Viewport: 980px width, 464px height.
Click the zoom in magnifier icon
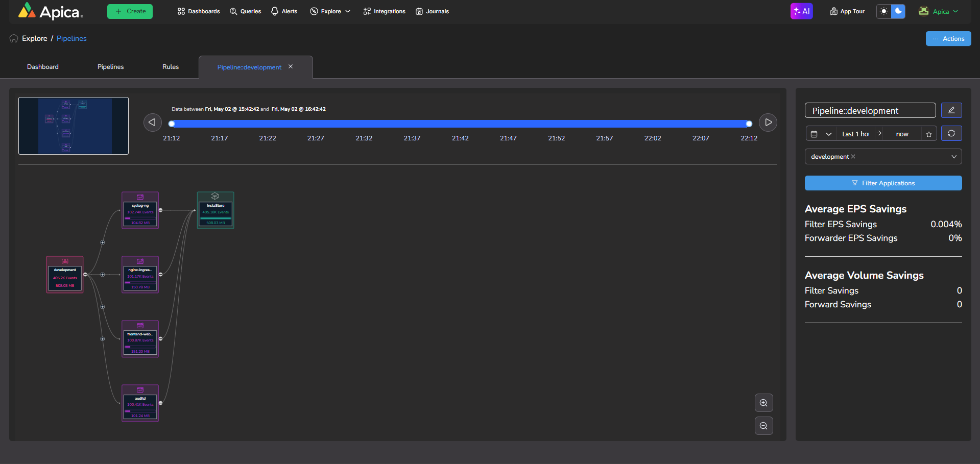[763, 403]
